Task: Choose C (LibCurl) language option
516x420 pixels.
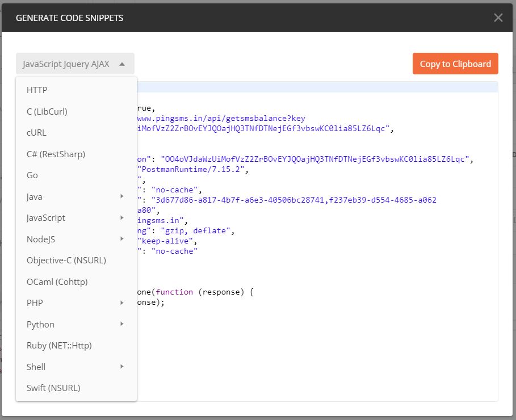Action: click(76, 111)
